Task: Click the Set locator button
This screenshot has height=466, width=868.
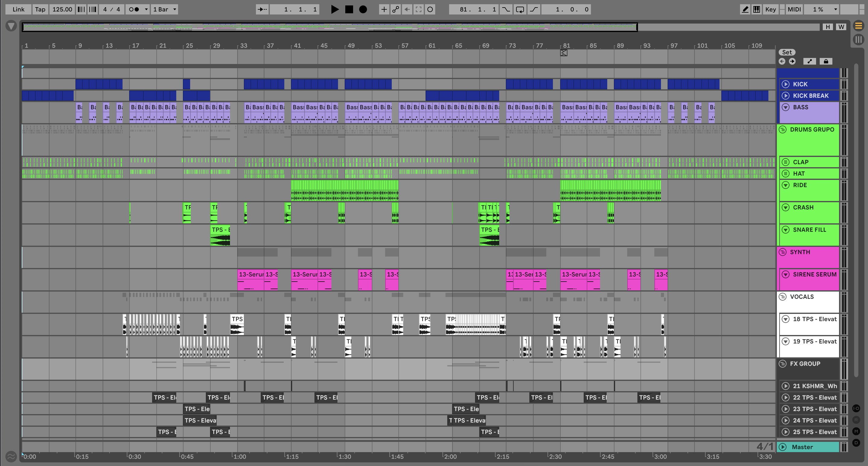Action: click(787, 52)
